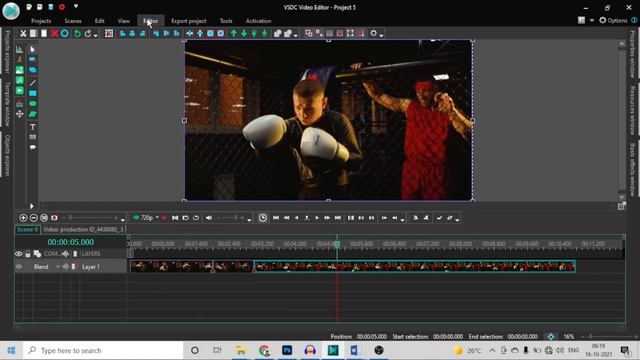Click the zoom in plus on timeline

23,218
